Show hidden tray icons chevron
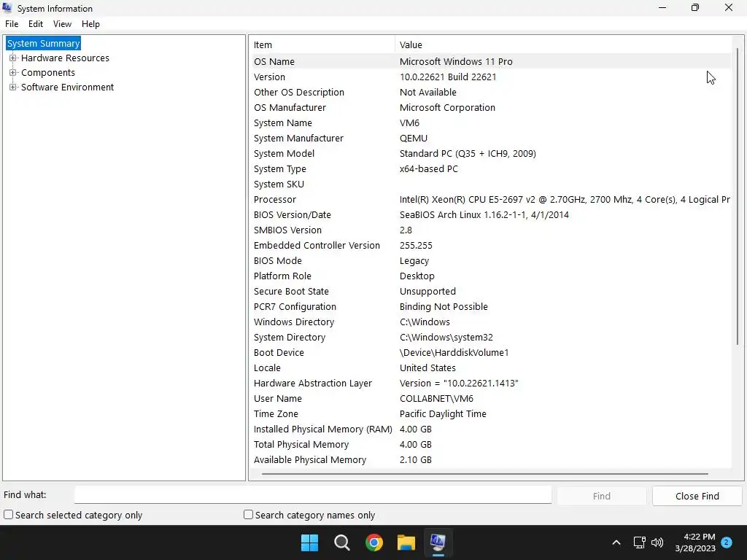Viewport: 747px width, 560px height. coord(616,542)
